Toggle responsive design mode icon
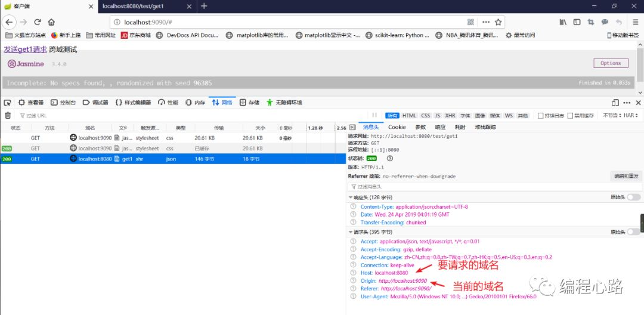 coord(615,103)
